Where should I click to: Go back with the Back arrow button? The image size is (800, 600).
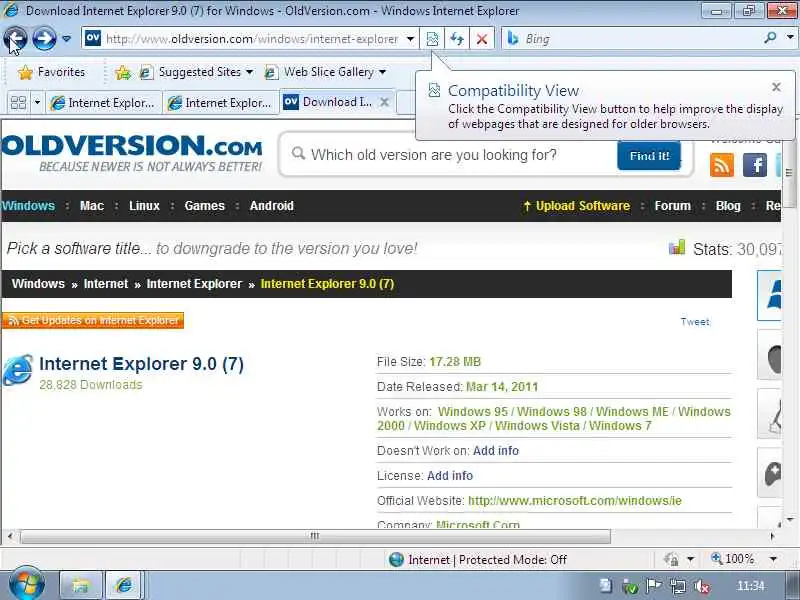click(15, 38)
